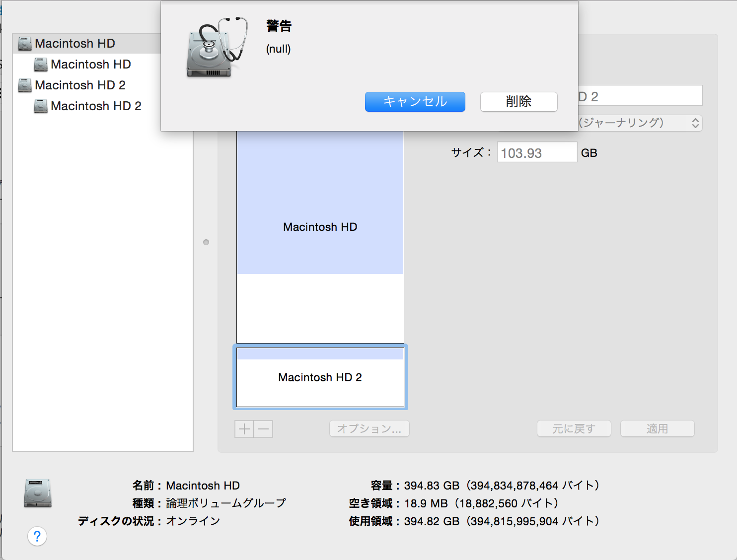The image size is (737, 560).
Task: Click the GB unit label next to the size field
Action: point(589,153)
